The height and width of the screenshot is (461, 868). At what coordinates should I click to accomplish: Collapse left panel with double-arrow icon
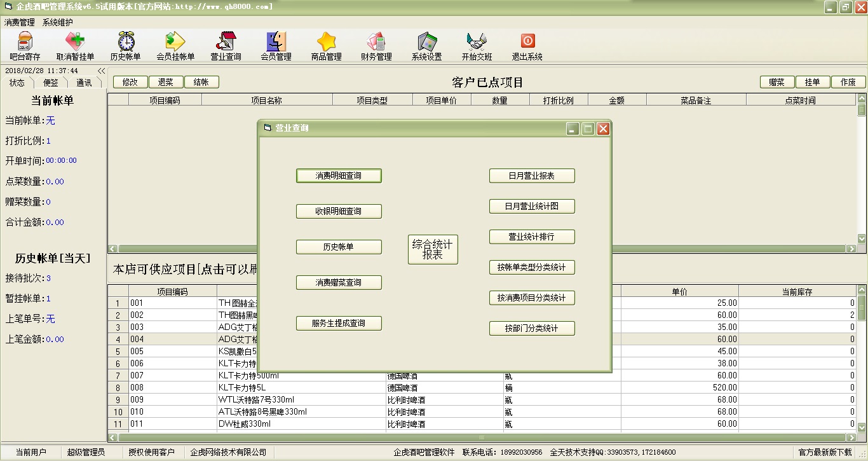[101, 71]
